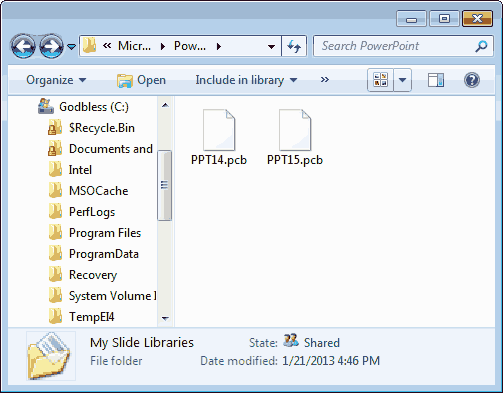Click the Godbless (C:) drive icon
The height and width of the screenshot is (393, 503).
click(46, 106)
